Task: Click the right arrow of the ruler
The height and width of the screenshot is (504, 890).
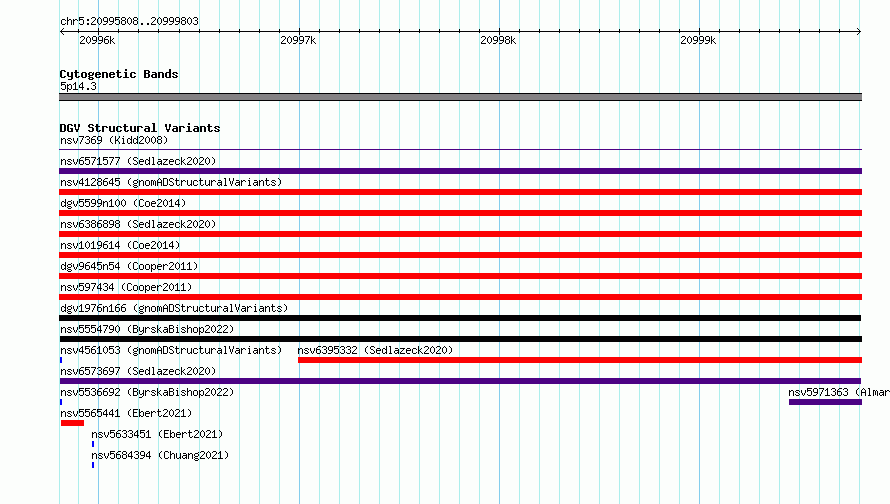Action: point(859,31)
